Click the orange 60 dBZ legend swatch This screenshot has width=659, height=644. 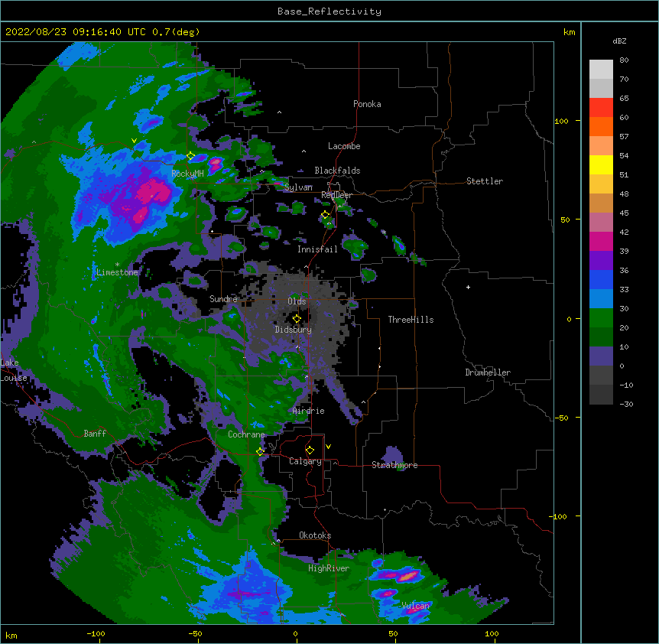coord(601,126)
